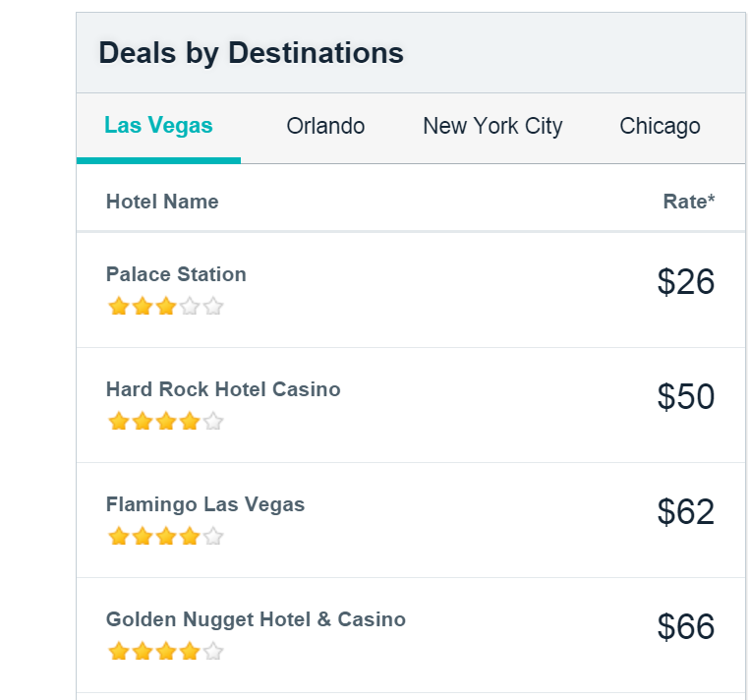Select the $50 Hard Rock rate
Screen dimensions: 749x700
686,397
